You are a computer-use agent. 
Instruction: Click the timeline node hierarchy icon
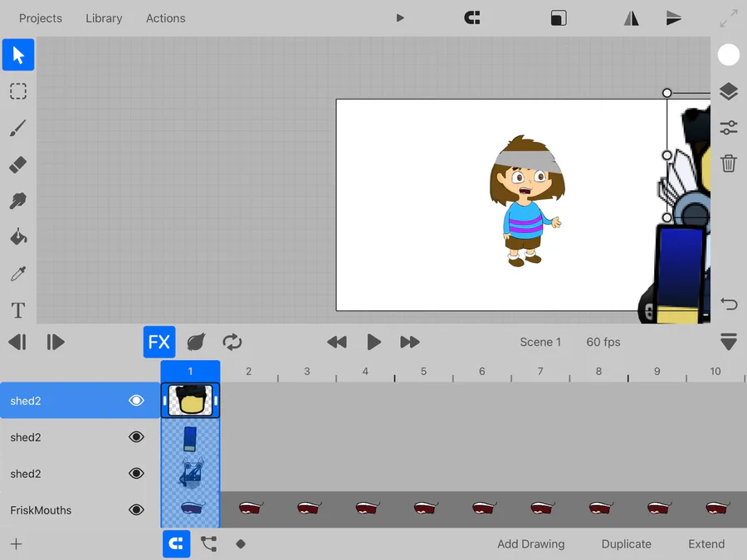tap(208, 543)
